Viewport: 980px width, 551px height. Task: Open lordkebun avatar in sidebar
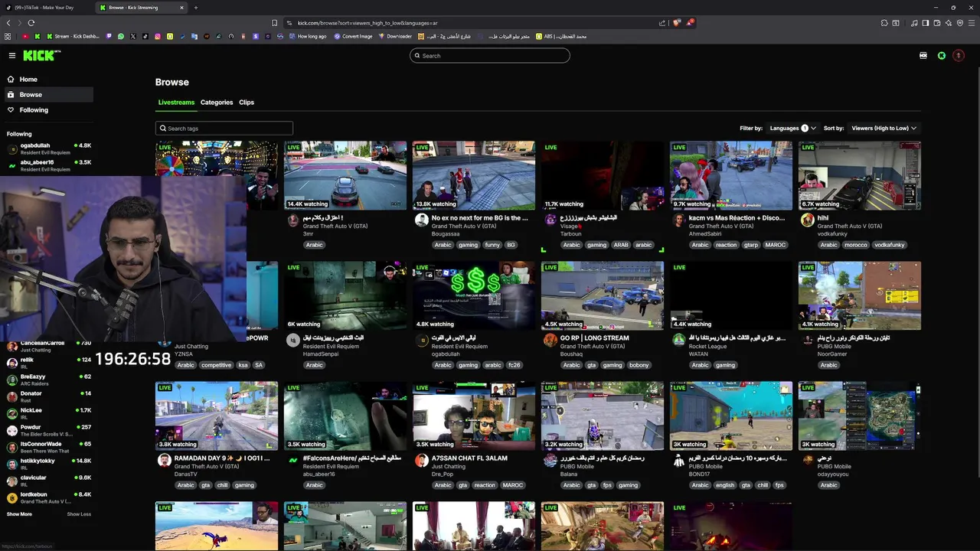[x=12, y=497]
